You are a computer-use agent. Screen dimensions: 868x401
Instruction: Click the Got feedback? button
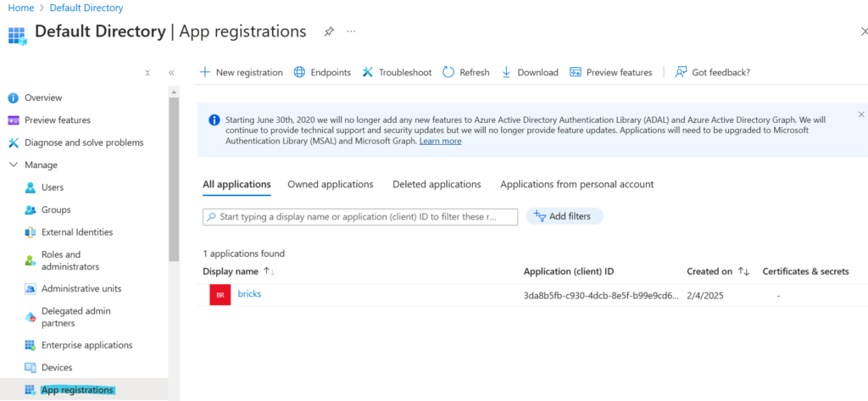[712, 72]
